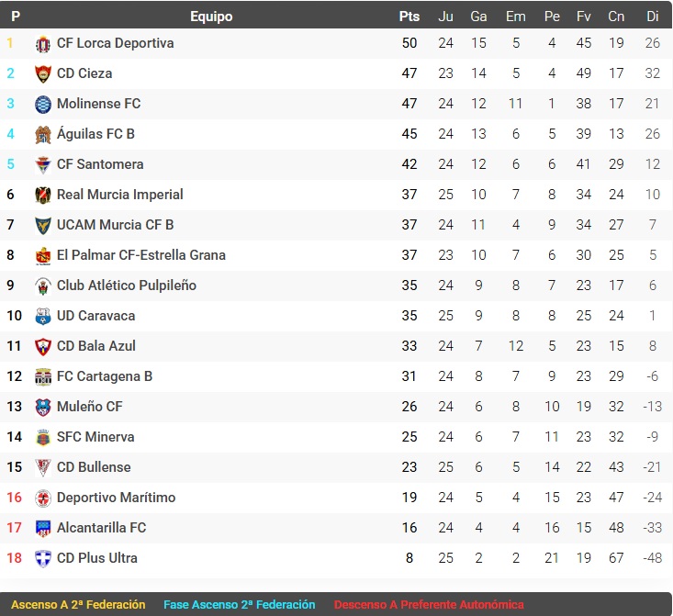Select the Alcantarilla FC crest icon
Image resolution: width=673 pixels, height=616 pixels.
point(43,529)
